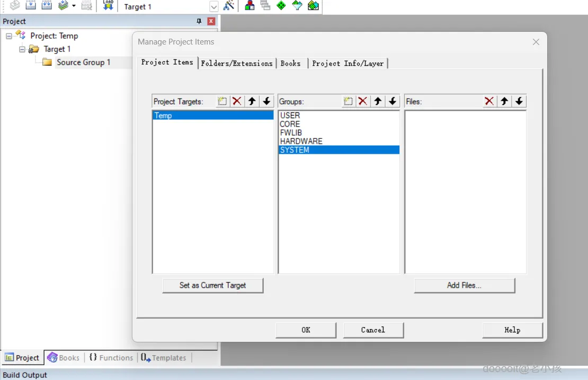
Task: Click the Select Software Packs icon
Action: (297, 5)
